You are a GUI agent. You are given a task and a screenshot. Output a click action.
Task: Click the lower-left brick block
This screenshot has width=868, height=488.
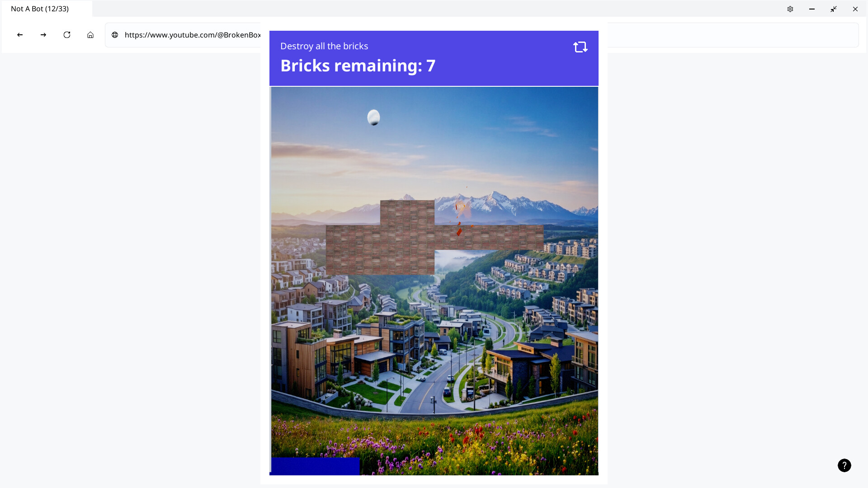pos(380,250)
